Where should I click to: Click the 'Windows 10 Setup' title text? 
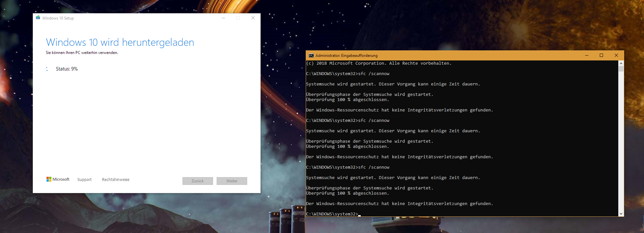[x=58, y=18]
